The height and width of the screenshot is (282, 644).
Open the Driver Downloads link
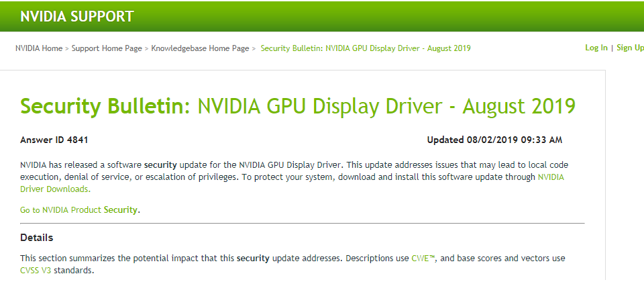[55, 189]
